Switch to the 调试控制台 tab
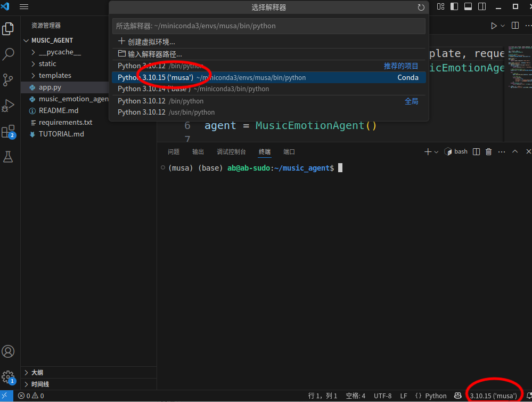 tap(231, 152)
